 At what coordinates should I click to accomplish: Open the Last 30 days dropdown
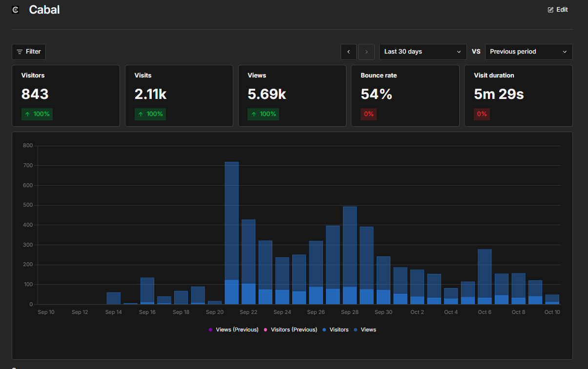pos(423,52)
